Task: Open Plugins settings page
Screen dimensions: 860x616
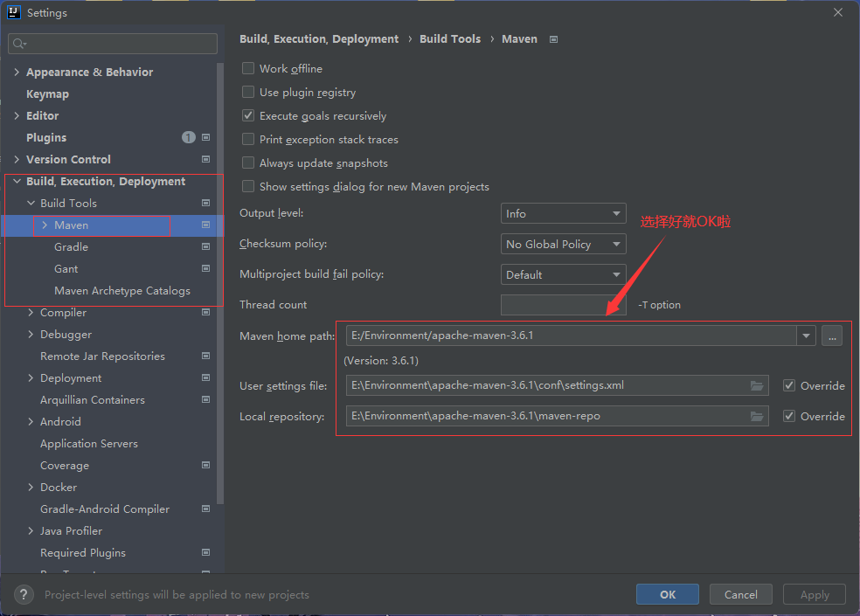Action: (x=46, y=137)
